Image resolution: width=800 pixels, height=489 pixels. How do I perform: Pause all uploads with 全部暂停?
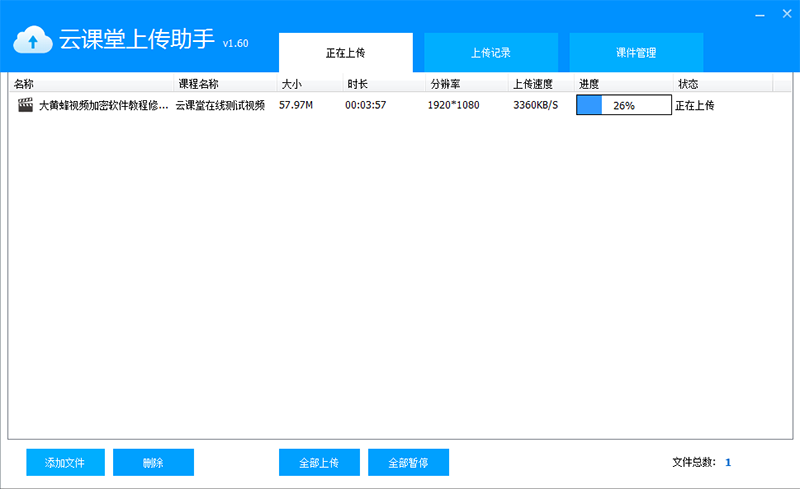point(408,462)
